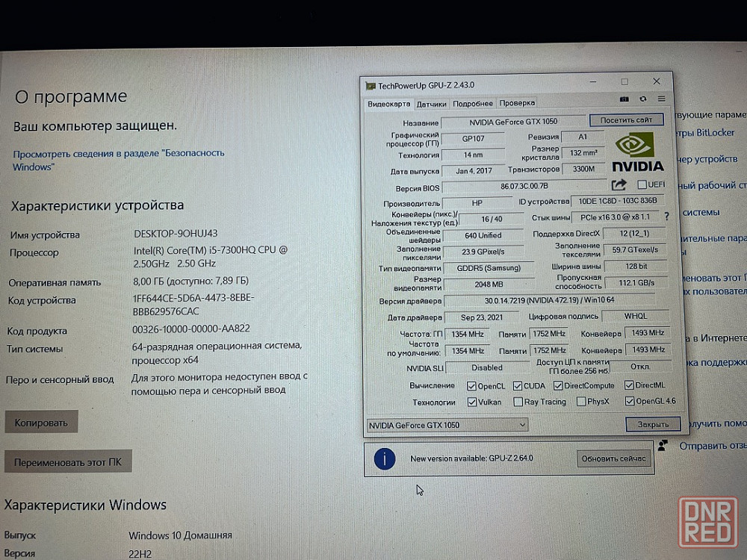
Task: Close the GPU-Z window with X
Action: pos(657,81)
